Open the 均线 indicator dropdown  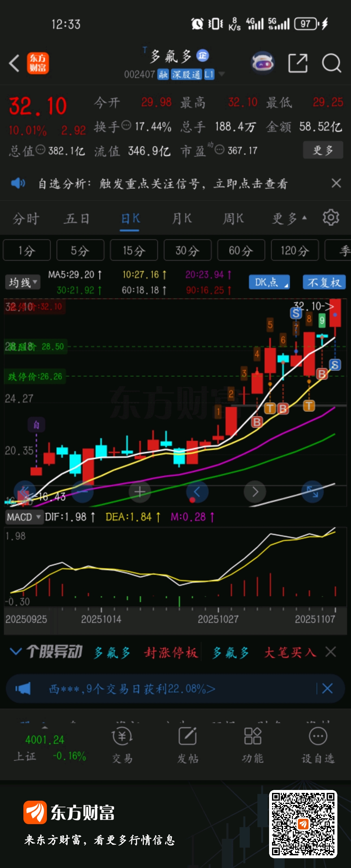[x=23, y=283]
